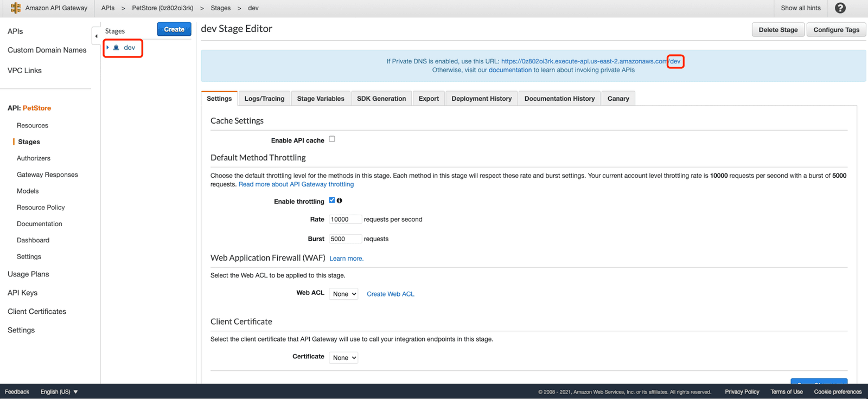Click the Burst input field
The width and height of the screenshot is (868, 399).
[x=345, y=239]
